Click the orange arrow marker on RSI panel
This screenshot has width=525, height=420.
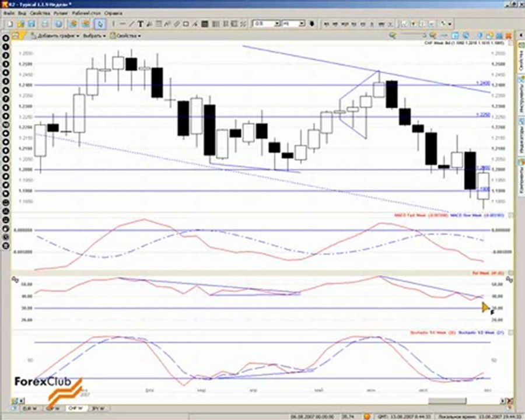click(486, 307)
